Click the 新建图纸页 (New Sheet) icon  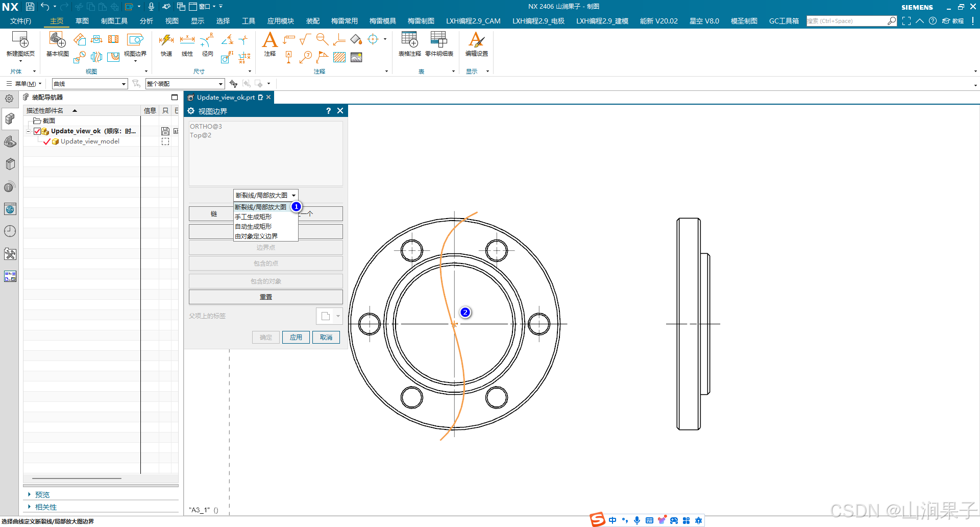(x=20, y=40)
